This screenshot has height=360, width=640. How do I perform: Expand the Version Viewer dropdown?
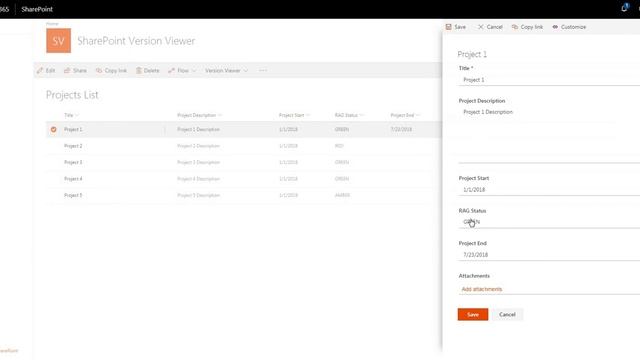coord(246,71)
